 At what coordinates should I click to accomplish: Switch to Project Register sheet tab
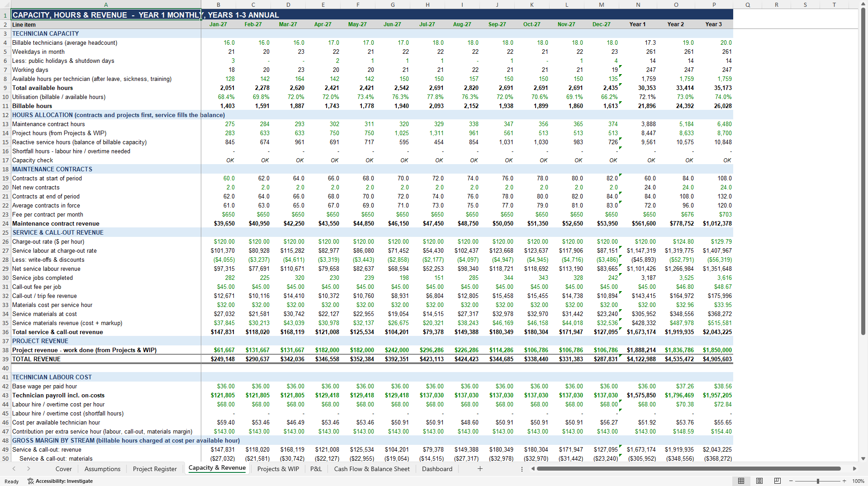(x=155, y=469)
